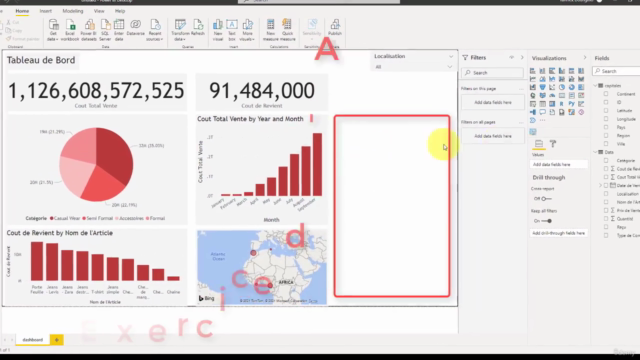This screenshot has width=640, height=360.
Task: Toggle Filters pane visibility eye
Action: click(x=511, y=58)
